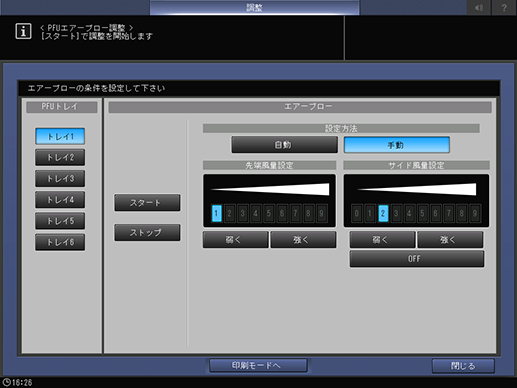517x388 pixels.
Task: Select トレイ3 in the PFU tray list
Action: tap(60, 179)
